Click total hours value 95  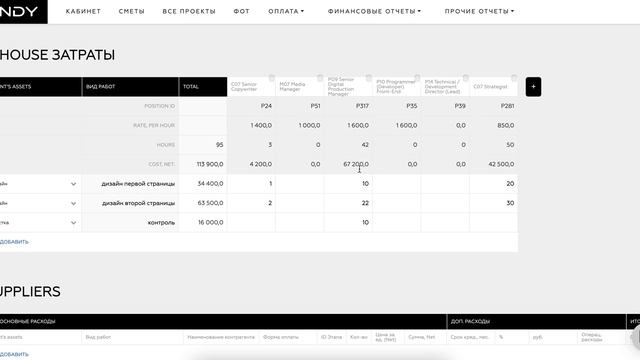click(x=220, y=145)
